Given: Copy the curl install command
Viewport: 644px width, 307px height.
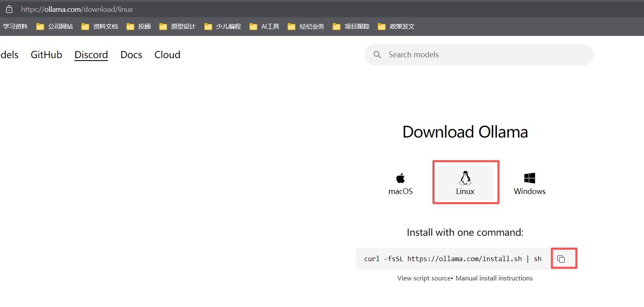Looking at the screenshot, I should click(x=561, y=259).
